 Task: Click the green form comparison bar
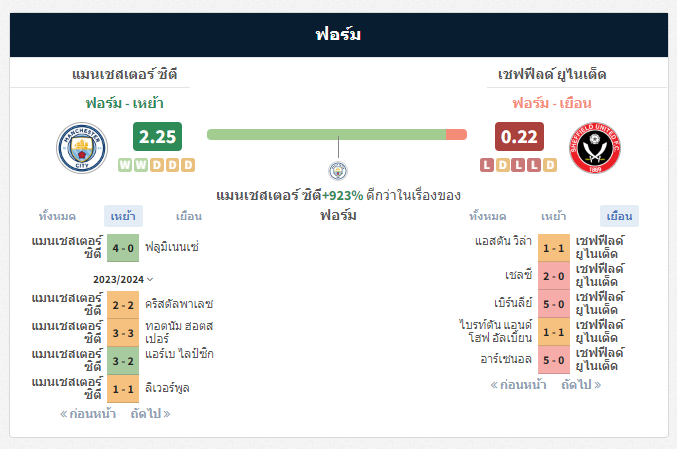(x=326, y=135)
